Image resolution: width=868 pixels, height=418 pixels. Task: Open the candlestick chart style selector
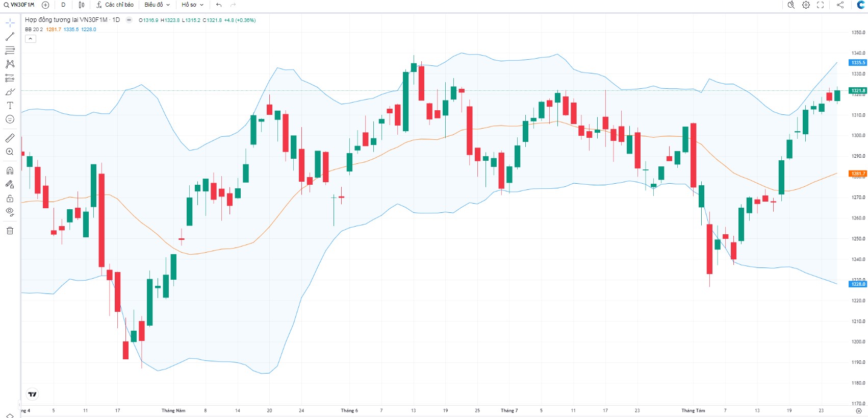(82, 5)
